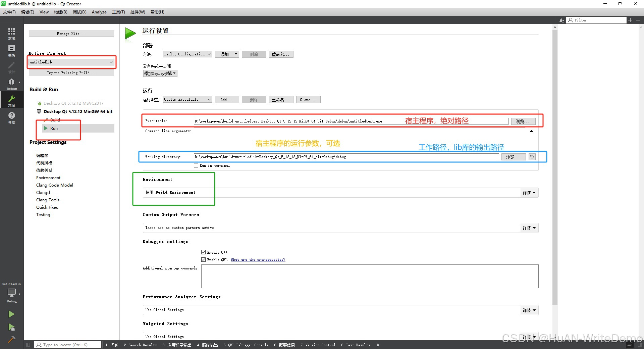
Task: Click the output pane up-down arrows icon
Action: pos(378,345)
